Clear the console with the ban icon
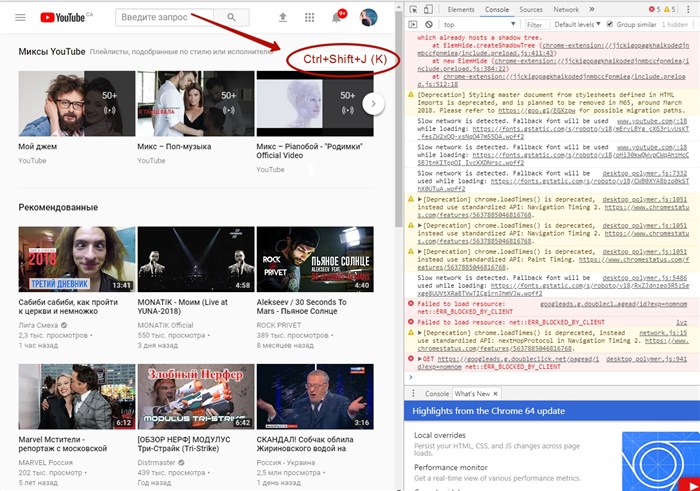700x491 pixels. [x=429, y=25]
